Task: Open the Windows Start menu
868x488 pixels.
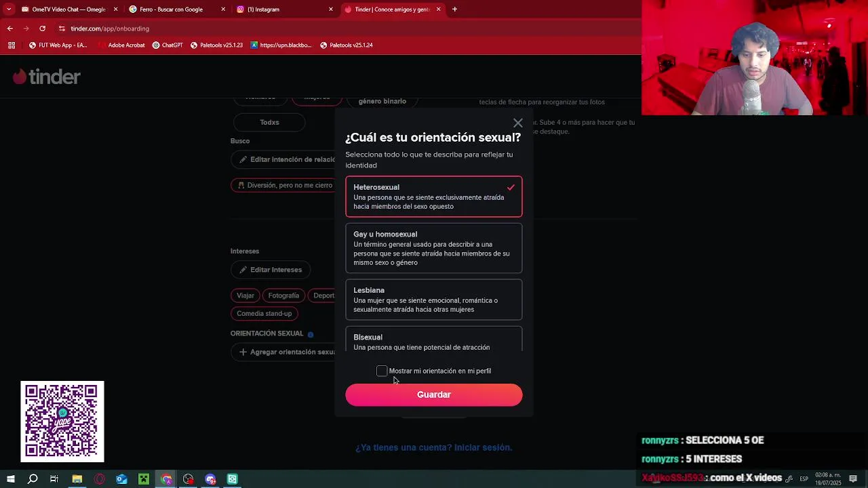Action: tap(11, 479)
